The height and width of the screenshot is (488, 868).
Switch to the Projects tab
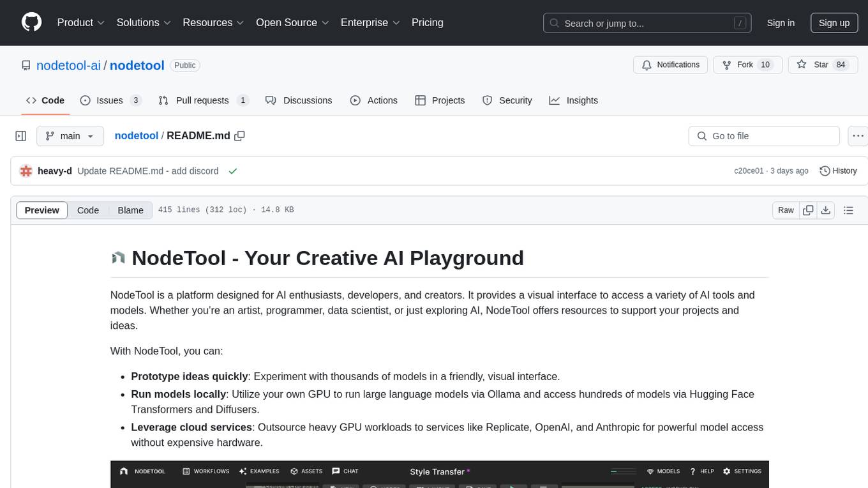[440, 100]
